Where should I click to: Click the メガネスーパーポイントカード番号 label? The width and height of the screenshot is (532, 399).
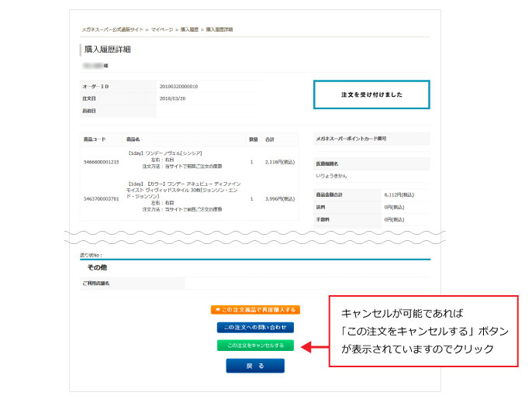[351, 139]
